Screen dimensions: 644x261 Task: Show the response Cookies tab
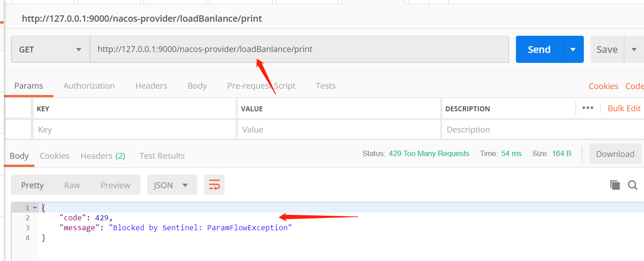tap(54, 156)
